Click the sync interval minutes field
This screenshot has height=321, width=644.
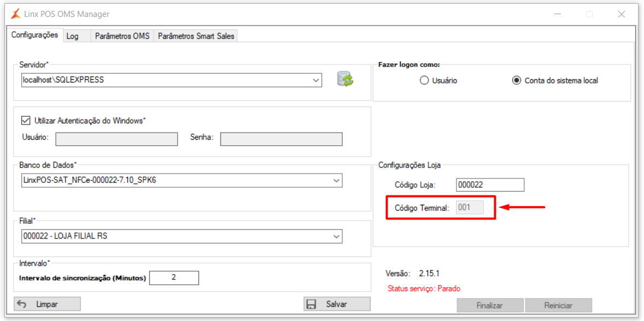(x=174, y=277)
